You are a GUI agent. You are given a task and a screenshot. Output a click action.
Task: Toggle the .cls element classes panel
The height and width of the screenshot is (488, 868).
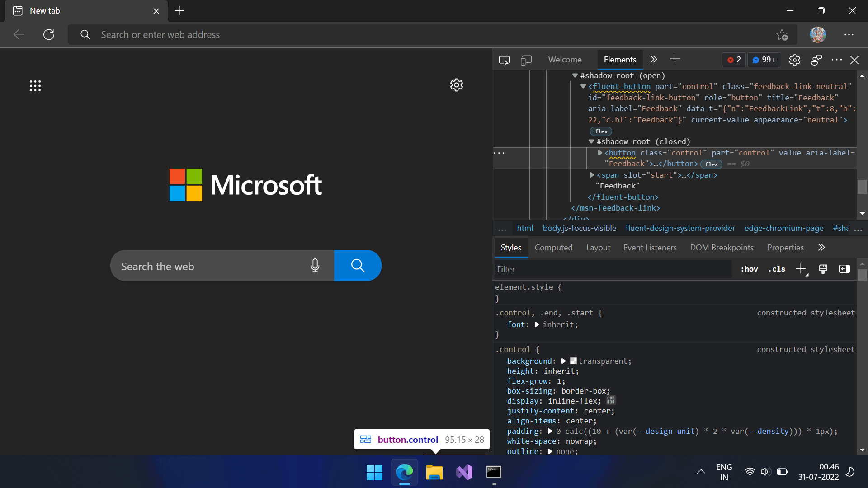[x=777, y=269]
